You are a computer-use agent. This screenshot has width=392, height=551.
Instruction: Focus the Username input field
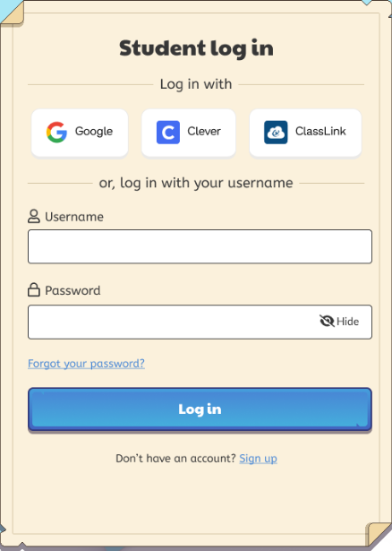pos(200,246)
